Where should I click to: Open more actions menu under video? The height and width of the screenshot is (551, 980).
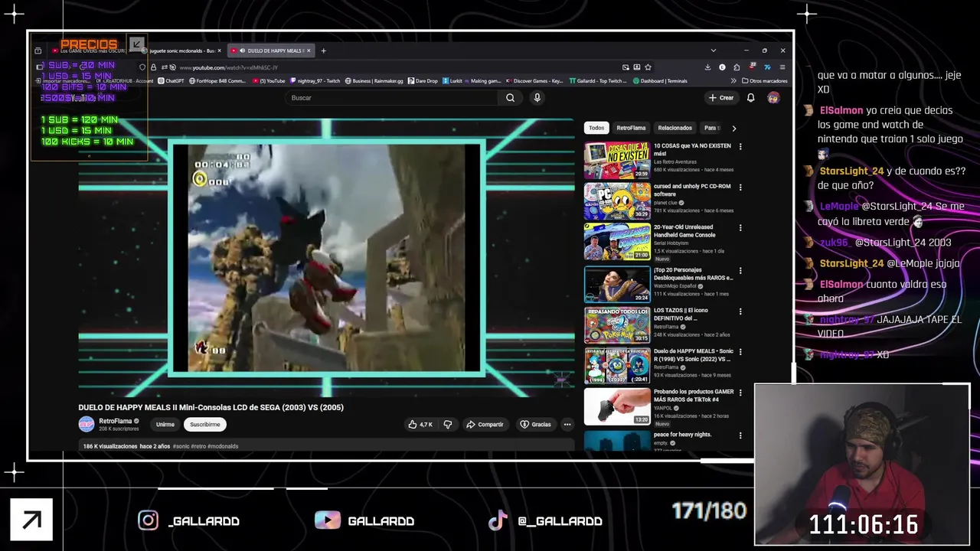tap(567, 424)
